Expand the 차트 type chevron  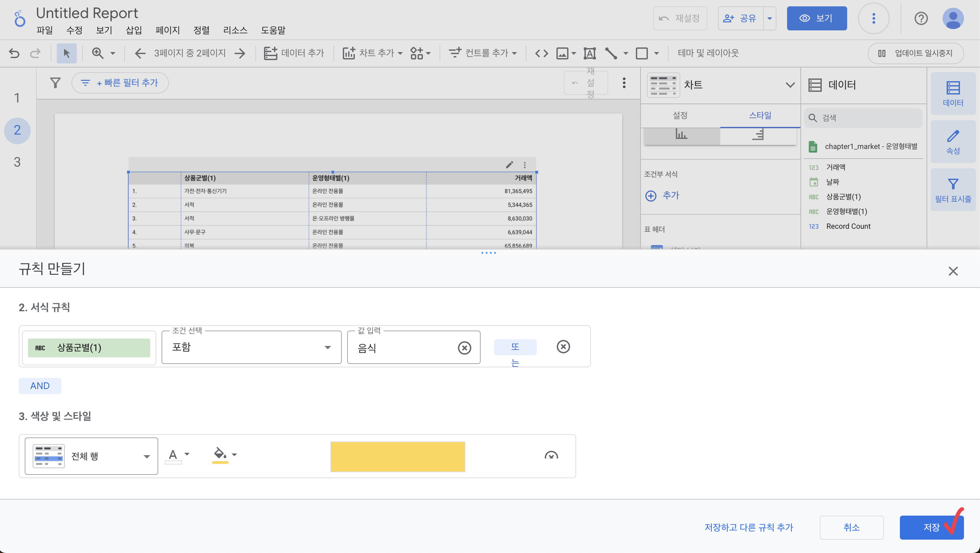790,85
